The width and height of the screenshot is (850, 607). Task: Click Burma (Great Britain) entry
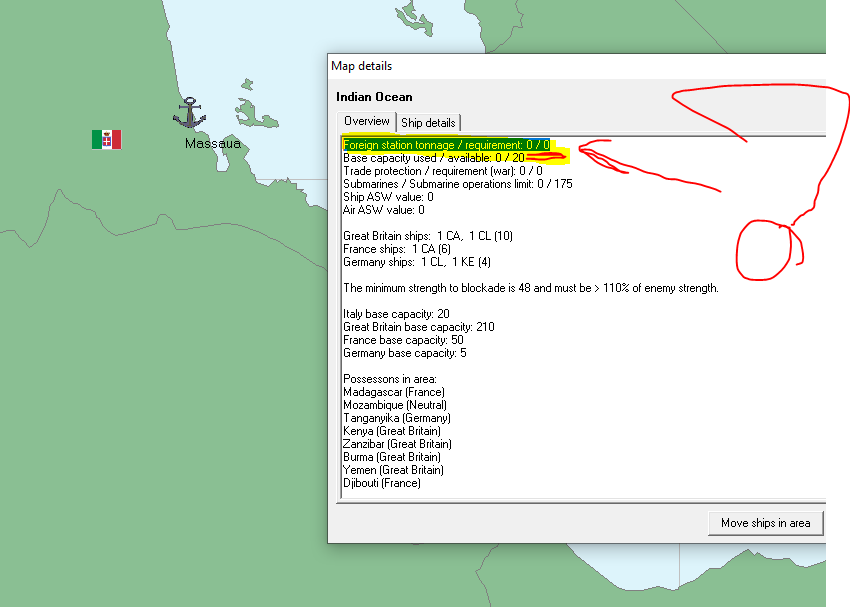tap(392, 457)
